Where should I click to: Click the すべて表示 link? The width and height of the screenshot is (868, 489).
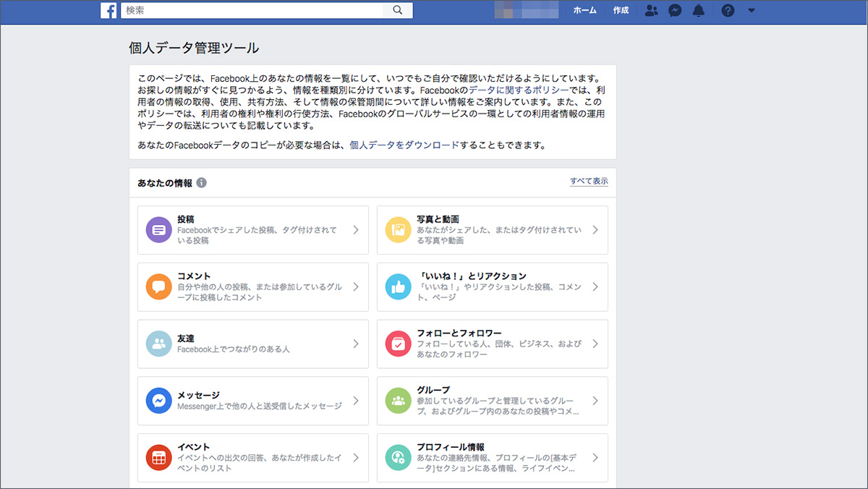(x=589, y=181)
